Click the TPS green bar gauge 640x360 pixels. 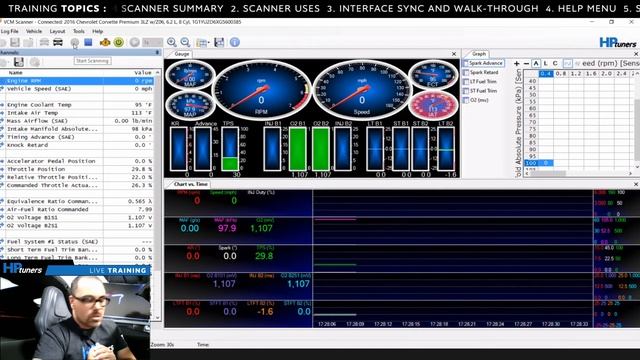click(230, 149)
